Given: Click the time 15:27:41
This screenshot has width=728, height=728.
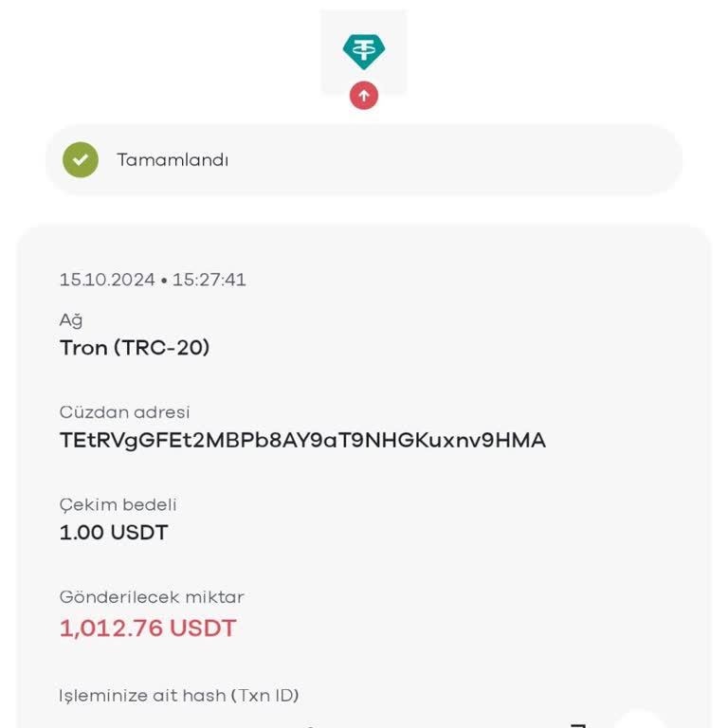Looking at the screenshot, I should click(209, 280).
